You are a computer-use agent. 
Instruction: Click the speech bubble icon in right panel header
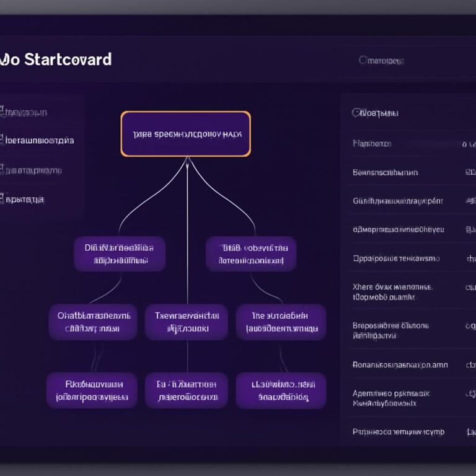pos(356,113)
